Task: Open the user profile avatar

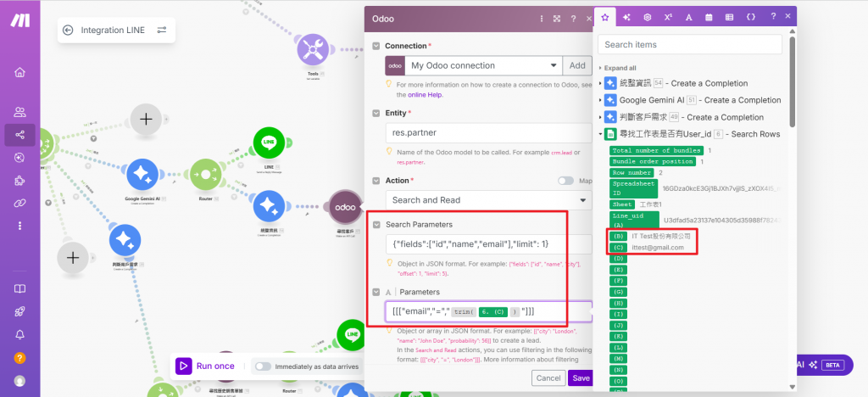Action: click(x=20, y=381)
